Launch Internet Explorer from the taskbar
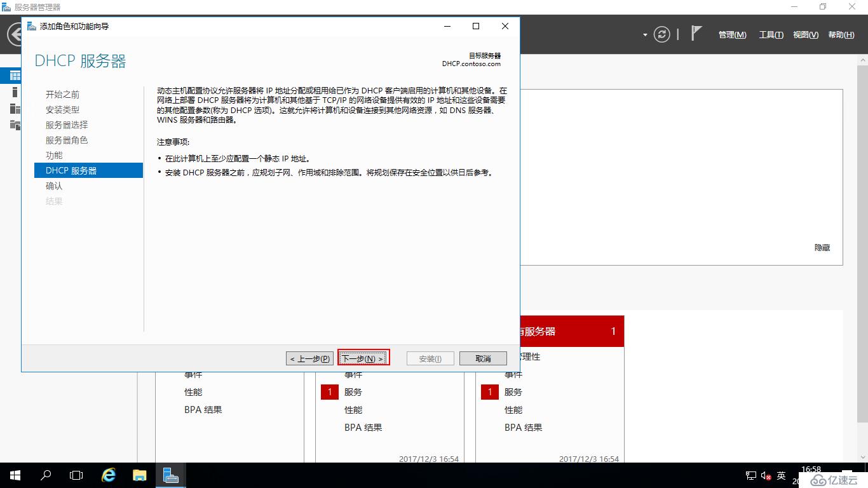The image size is (868, 488). click(109, 475)
